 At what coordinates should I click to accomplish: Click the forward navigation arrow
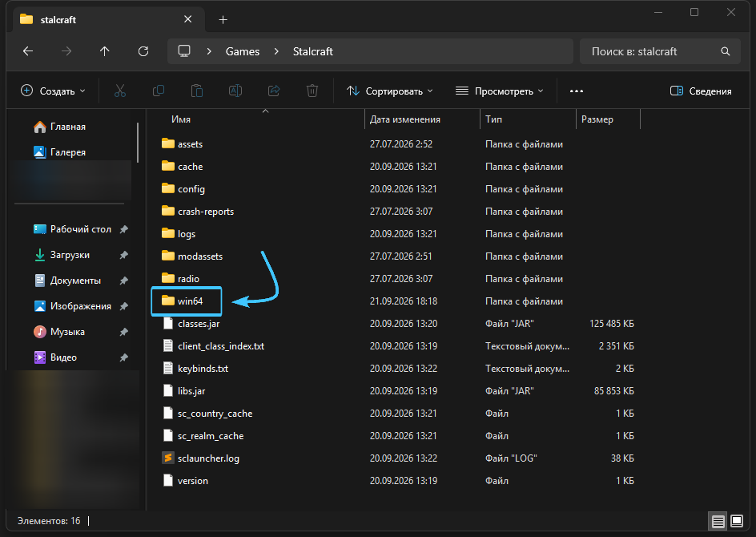[x=66, y=51]
